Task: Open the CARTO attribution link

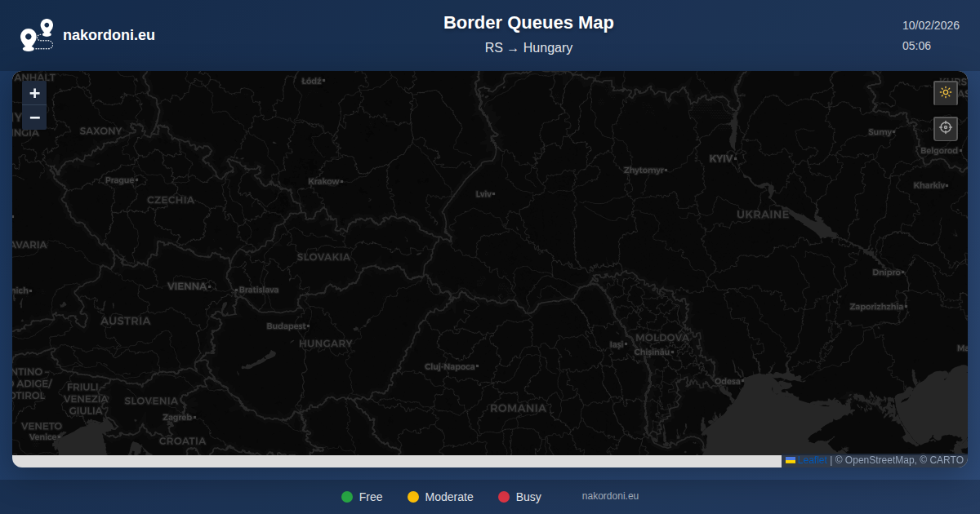Action: coord(945,460)
